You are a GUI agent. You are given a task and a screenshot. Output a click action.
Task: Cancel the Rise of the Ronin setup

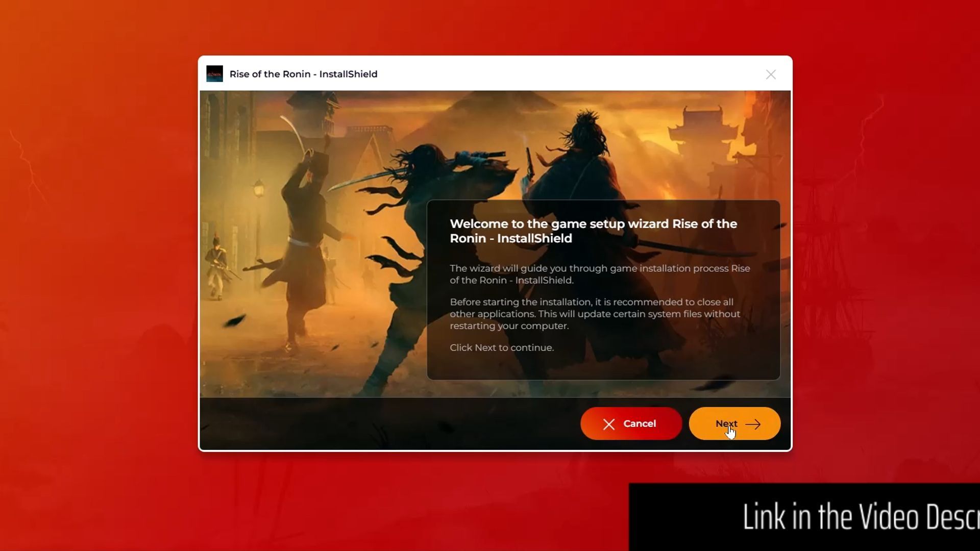631,423
